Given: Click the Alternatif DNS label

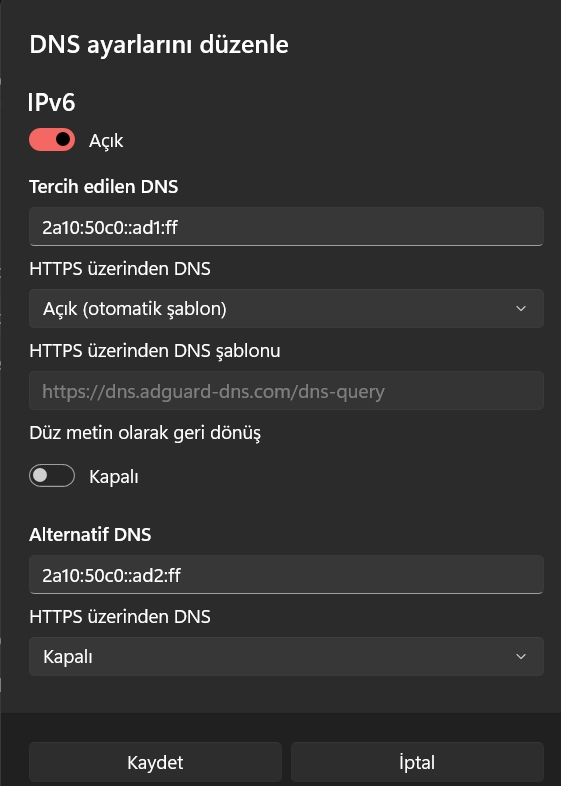Looking at the screenshot, I should pyautogui.click(x=90, y=534).
